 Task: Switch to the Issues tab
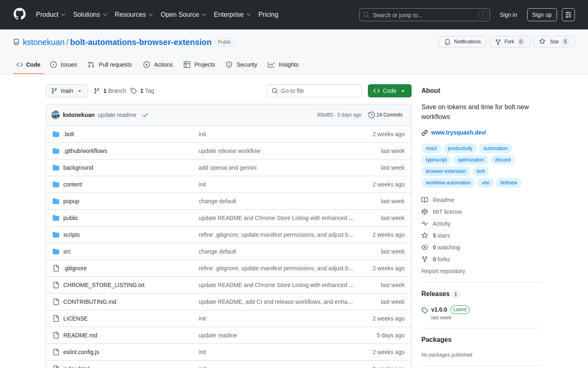64,65
